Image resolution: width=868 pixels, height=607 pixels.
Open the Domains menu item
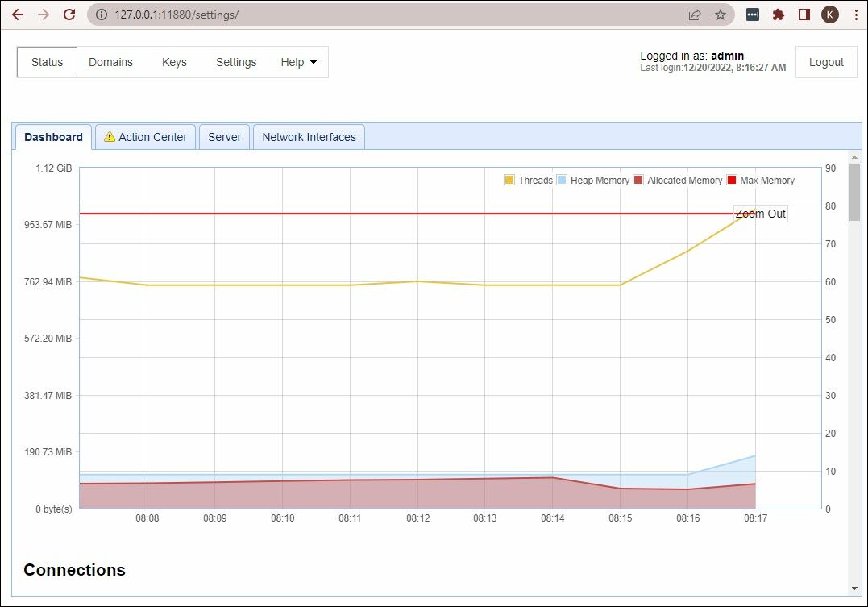[110, 62]
